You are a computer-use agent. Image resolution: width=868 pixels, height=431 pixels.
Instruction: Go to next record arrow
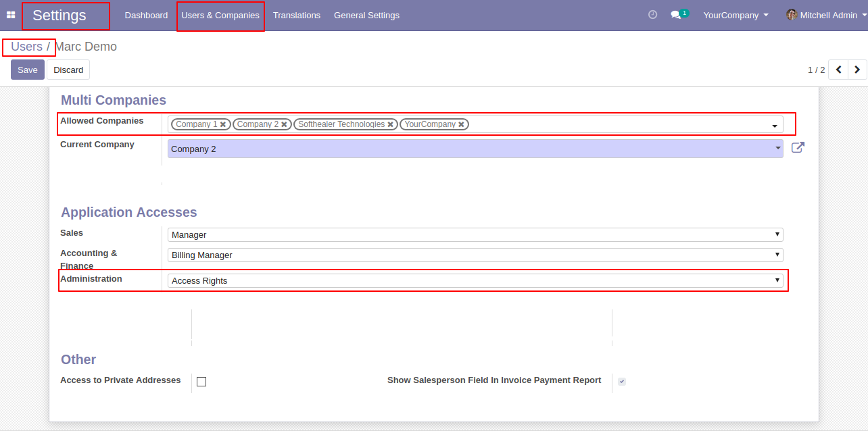pos(857,70)
